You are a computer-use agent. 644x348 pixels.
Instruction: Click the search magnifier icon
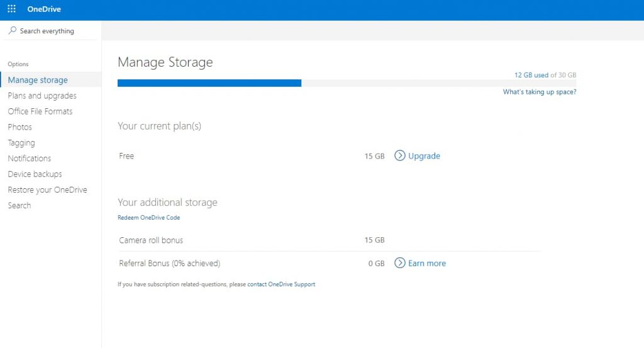(x=13, y=30)
